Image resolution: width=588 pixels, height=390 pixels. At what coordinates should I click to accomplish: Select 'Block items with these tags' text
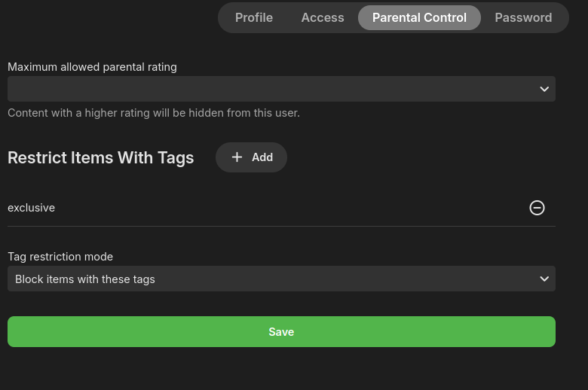pos(85,279)
